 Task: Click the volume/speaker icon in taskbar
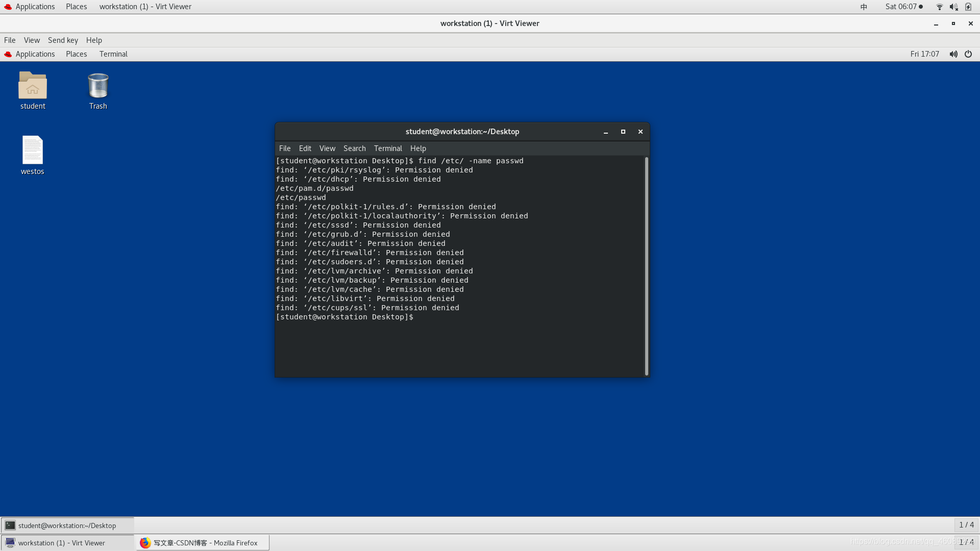pyautogui.click(x=954, y=7)
